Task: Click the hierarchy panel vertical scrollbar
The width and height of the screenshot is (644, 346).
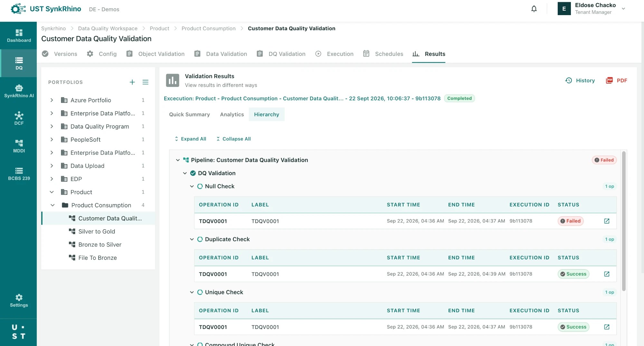Action: [624, 221]
